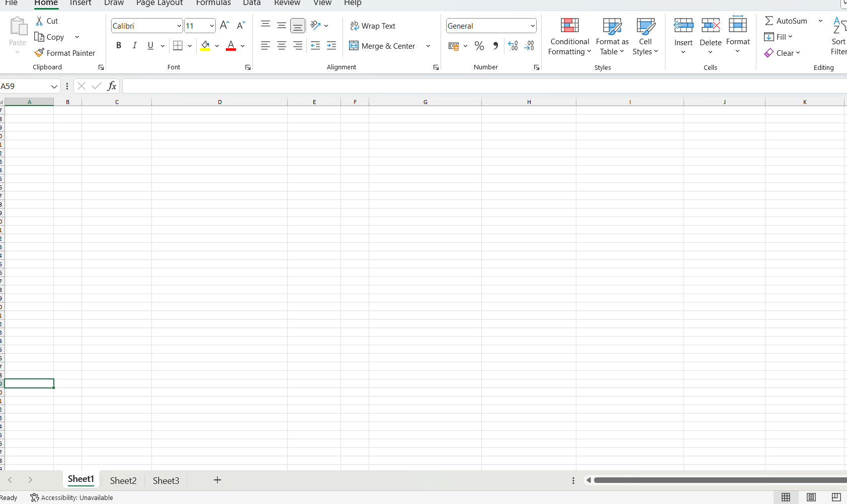Screen dimensions: 847x504
Task: Switch to the Sheet2 tab
Action: pyautogui.click(x=123, y=480)
